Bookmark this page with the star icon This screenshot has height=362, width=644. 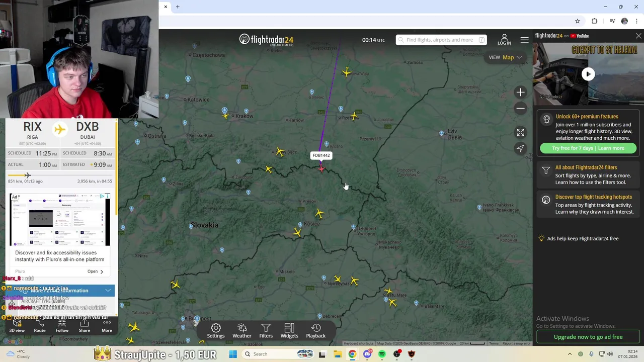point(578,21)
